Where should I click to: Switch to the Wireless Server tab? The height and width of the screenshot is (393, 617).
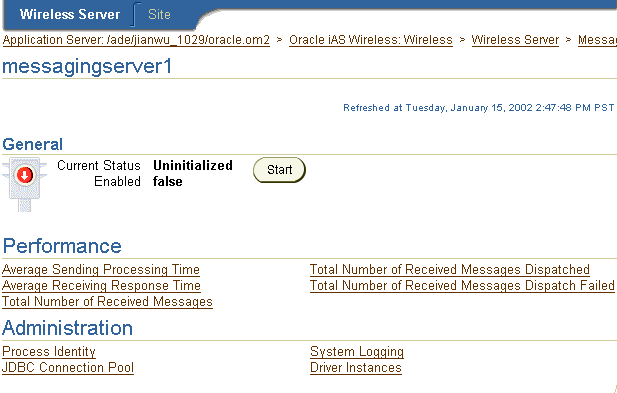point(70,15)
